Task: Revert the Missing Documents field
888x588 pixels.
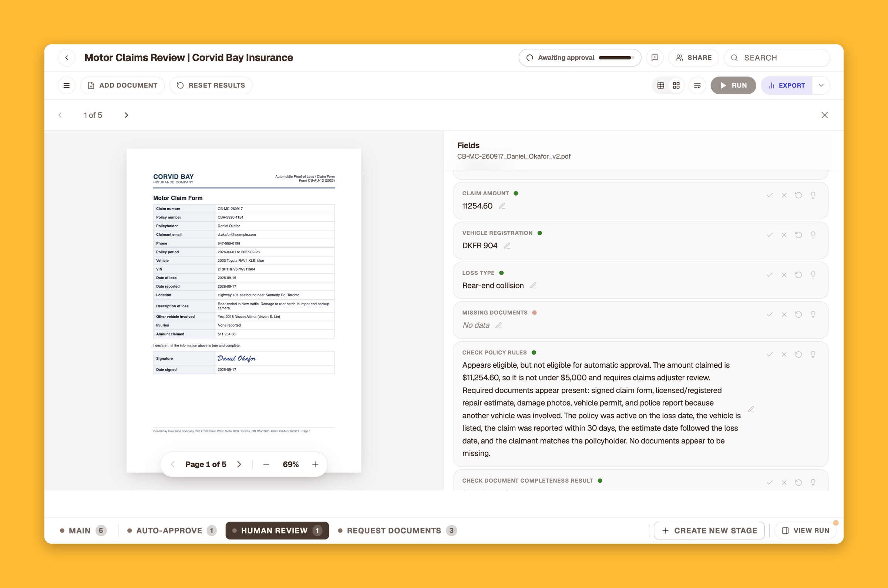Action: 798,315
